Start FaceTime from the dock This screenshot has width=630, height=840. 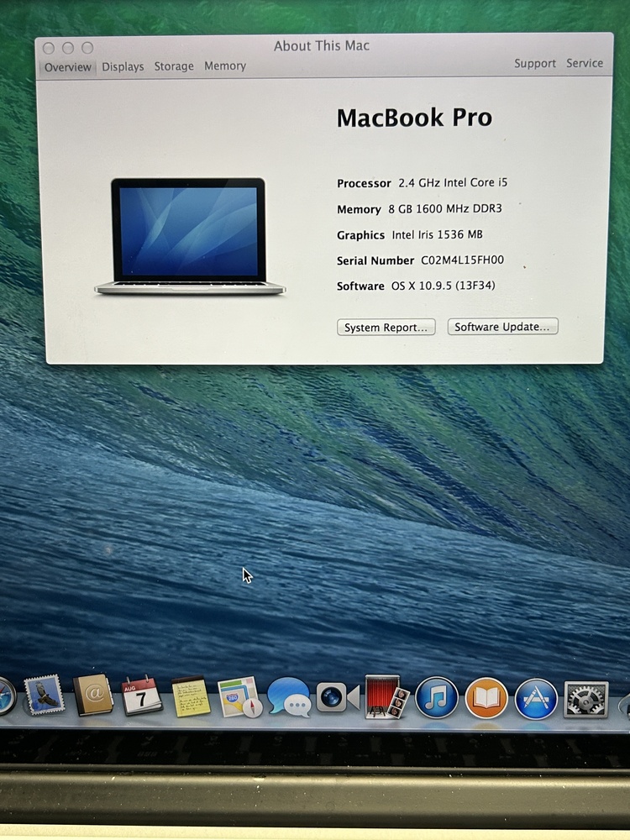coord(338,697)
